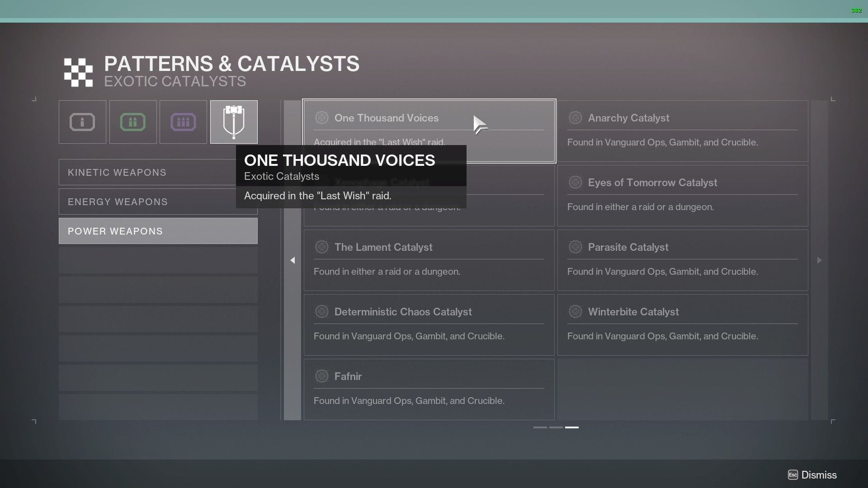Click the Fafnir status icon
The image size is (868, 488).
pos(321,376)
